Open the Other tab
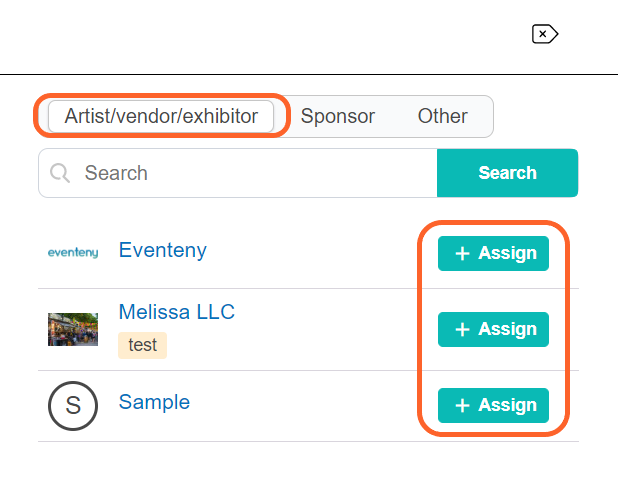Screen dimensions: 618x493 tap(442, 116)
